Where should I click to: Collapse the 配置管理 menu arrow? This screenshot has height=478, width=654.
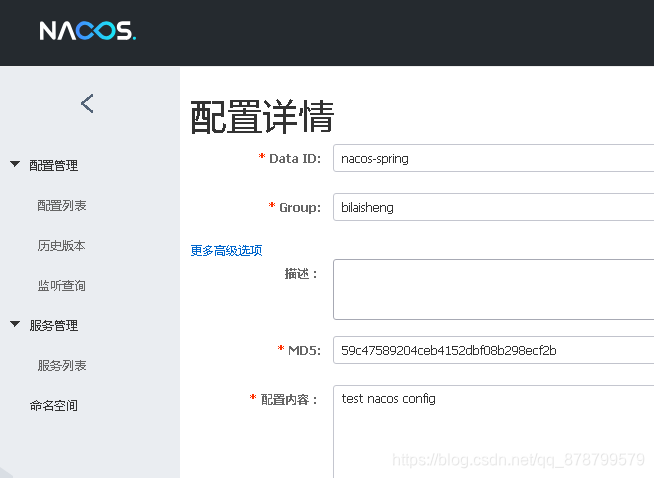tap(15, 164)
